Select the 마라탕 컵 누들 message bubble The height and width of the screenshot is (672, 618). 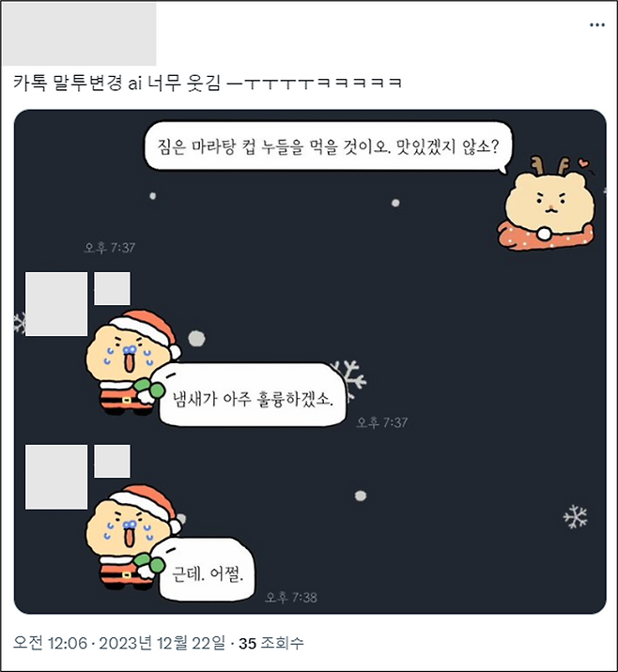tap(328, 147)
